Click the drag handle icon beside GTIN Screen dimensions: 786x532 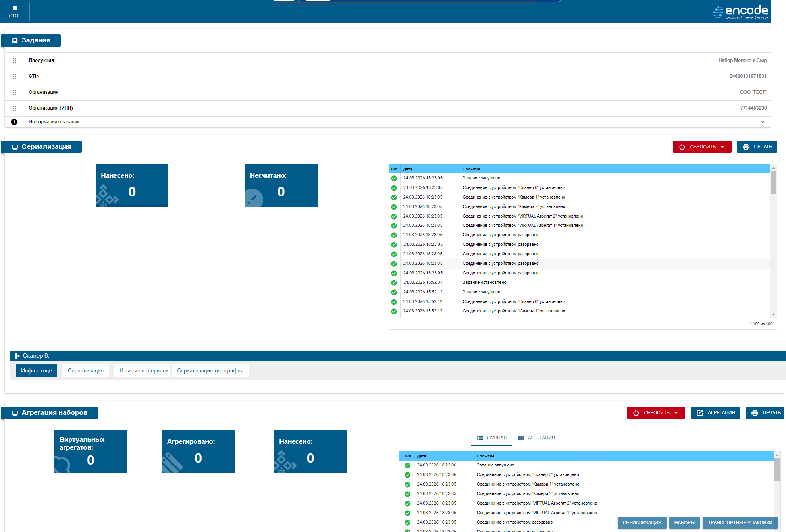point(14,77)
